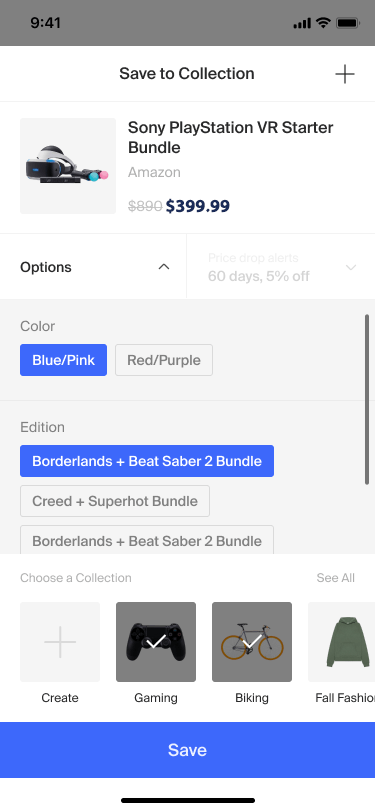Select the highlighted Borderlands + Beat Saber 2 edition
375x812 pixels.
pyautogui.click(x=147, y=461)
